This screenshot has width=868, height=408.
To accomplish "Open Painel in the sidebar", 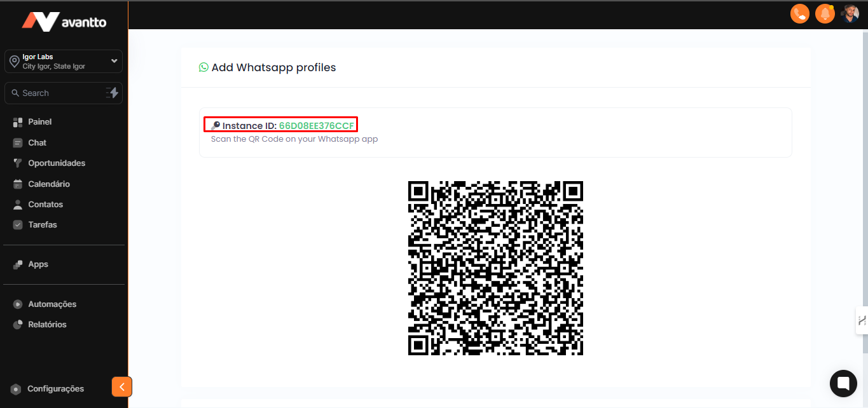I will [39, 122].
